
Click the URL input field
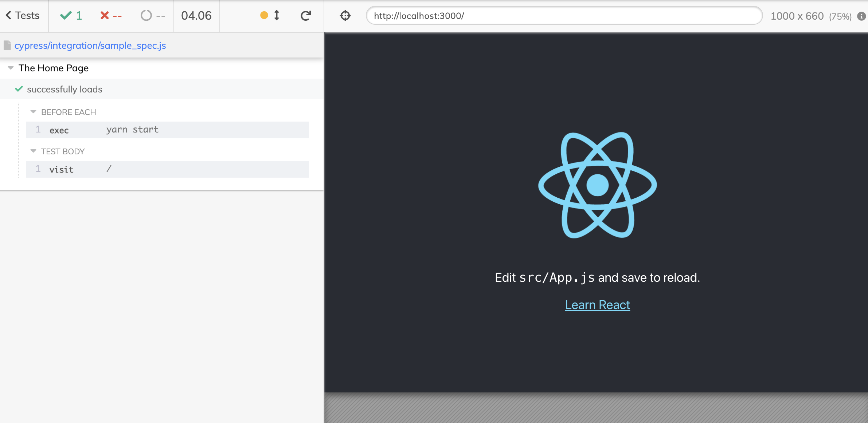(565, 15)
